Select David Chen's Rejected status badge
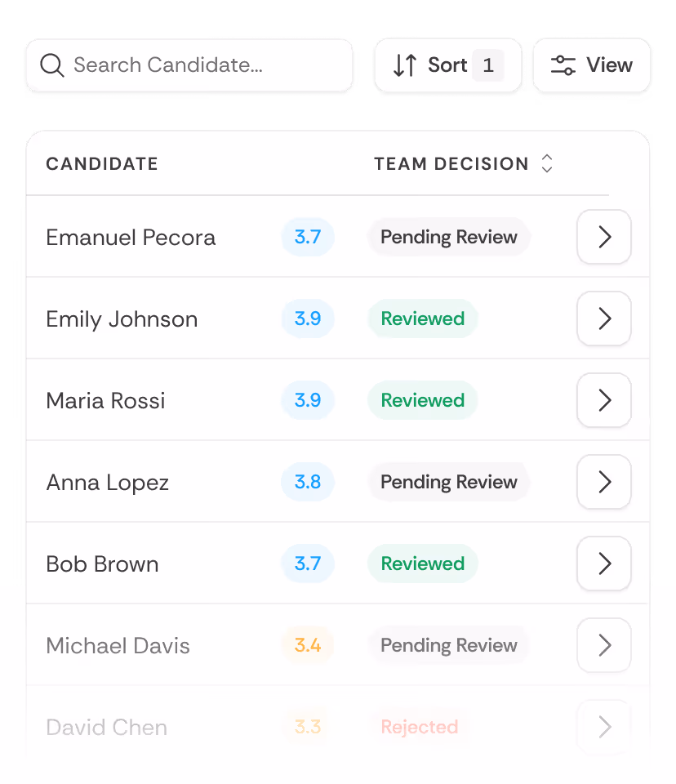676x784 pixels. pyautogui.click(x=420, y=727)
